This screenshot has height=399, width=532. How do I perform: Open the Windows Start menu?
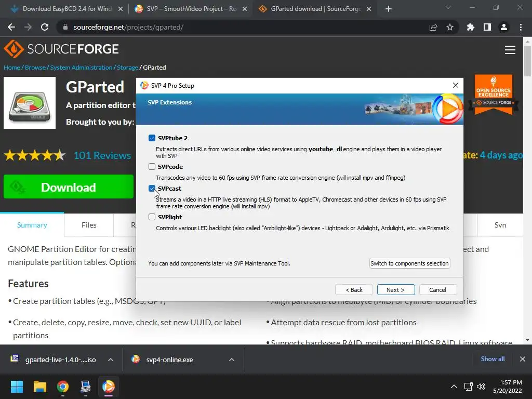click(17, 387)
